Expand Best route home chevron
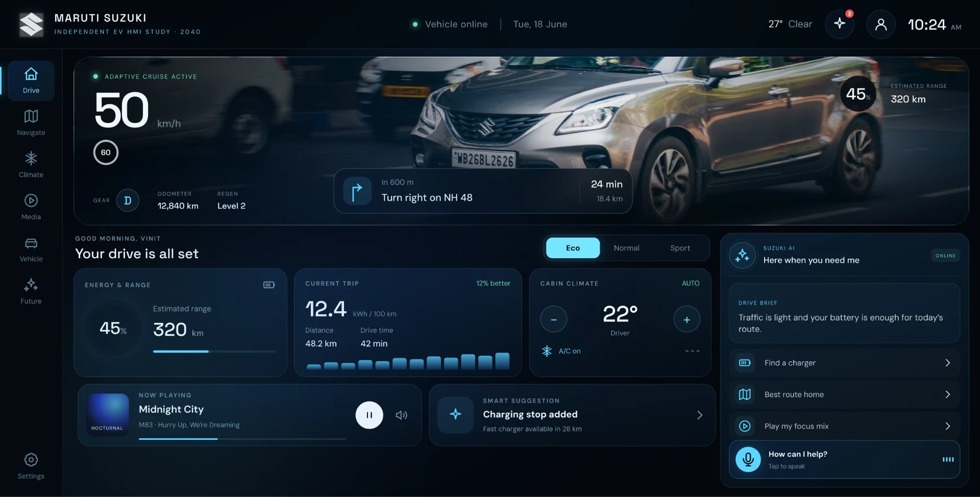 [x=948, y=394]
